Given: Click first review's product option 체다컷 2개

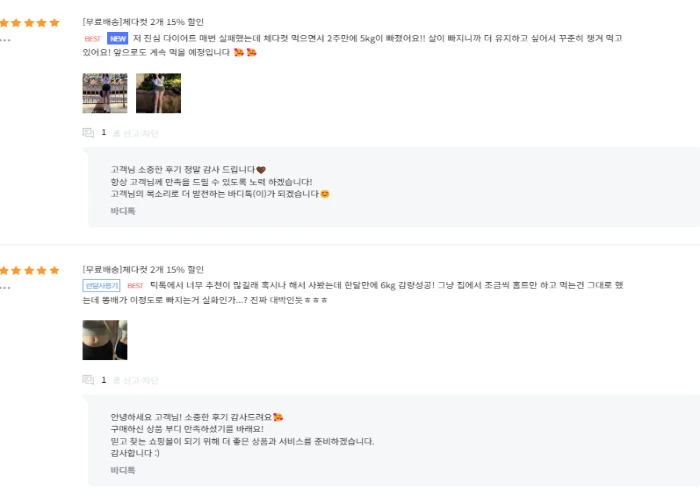Looking at the screenshot, I should [x=143, y=22].
